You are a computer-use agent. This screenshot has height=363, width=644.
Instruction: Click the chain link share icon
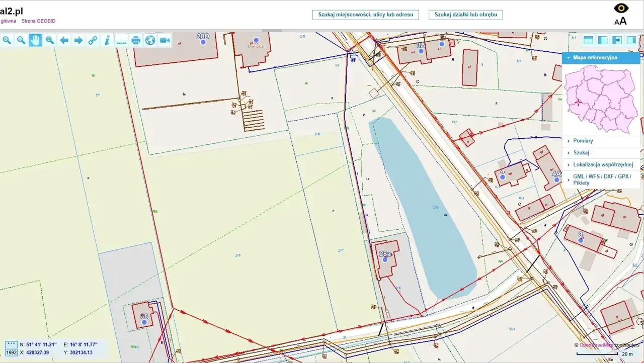[93, 41]
